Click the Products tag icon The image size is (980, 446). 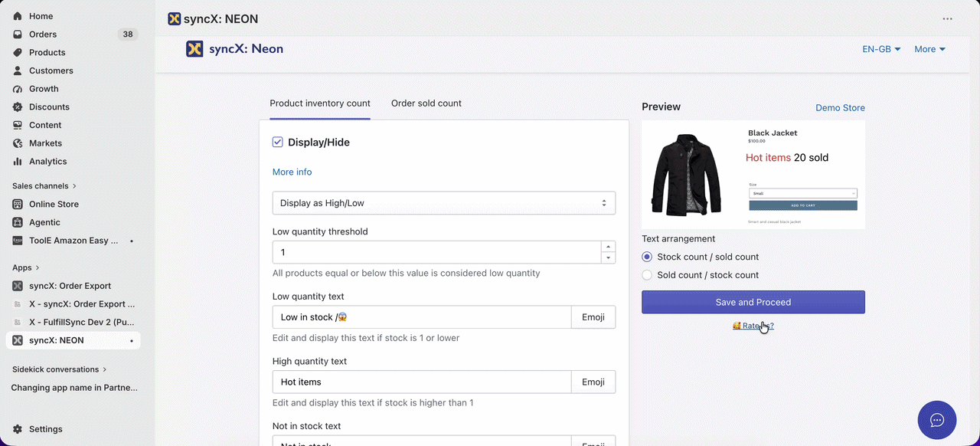click(x=18, y=53)
